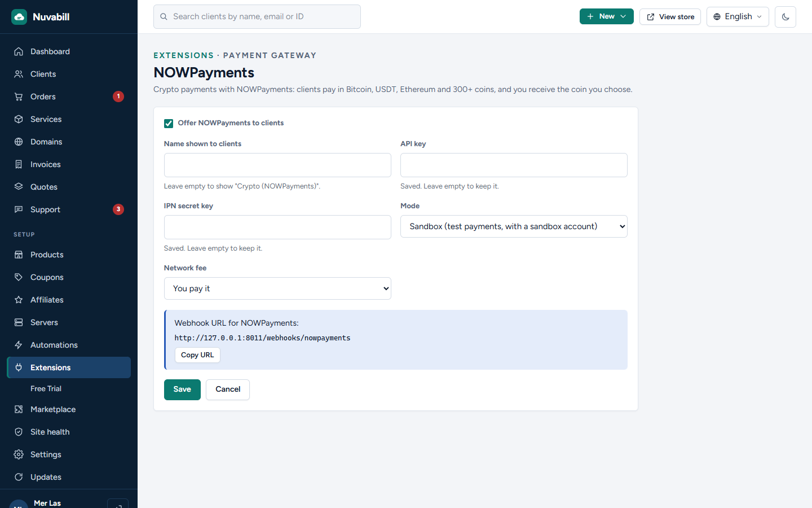Open Dashboard via its home icon
The width and height of the screenshot is (812, 508).
click(19, 51)
